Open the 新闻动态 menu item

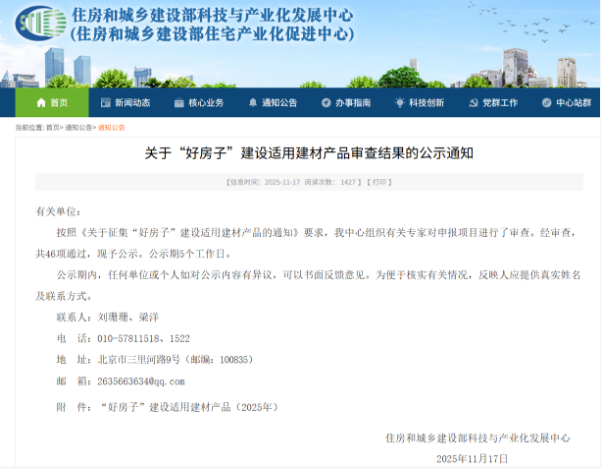(x=132, y=103)
